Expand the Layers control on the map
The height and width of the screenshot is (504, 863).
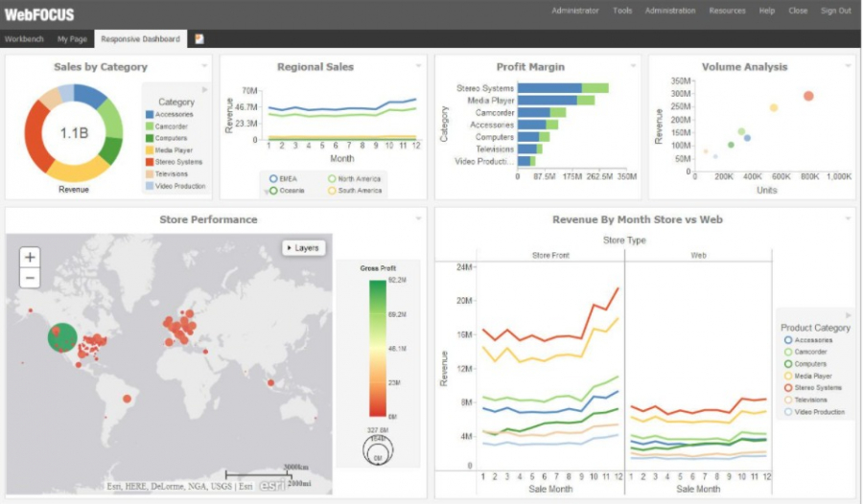click(x=302, y=248)
